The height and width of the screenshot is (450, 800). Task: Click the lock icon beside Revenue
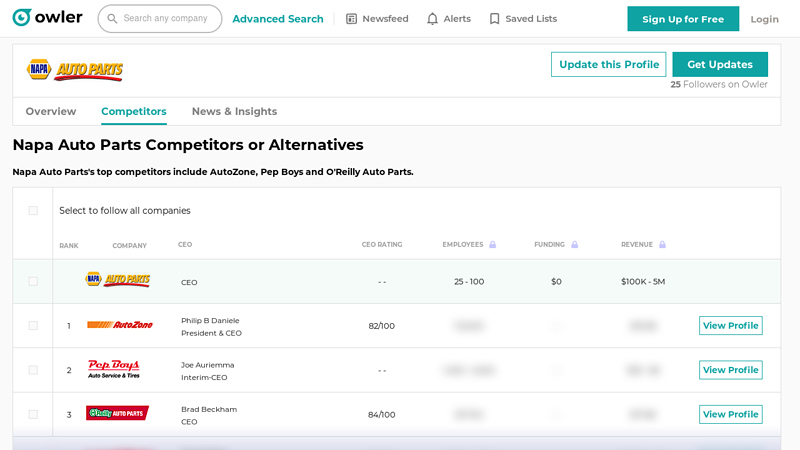click(662, 245)
